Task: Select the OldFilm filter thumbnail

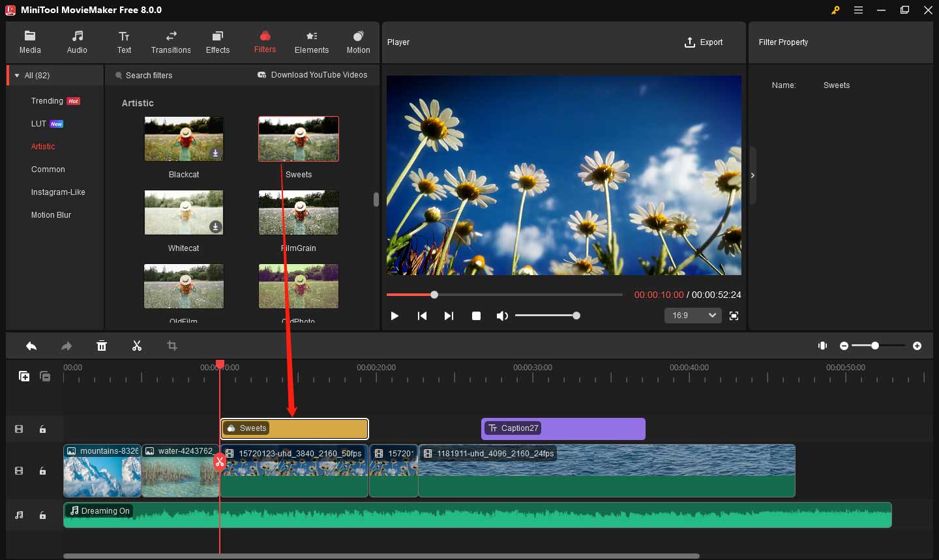Action: pyautogui.click(x=184, y=286)
